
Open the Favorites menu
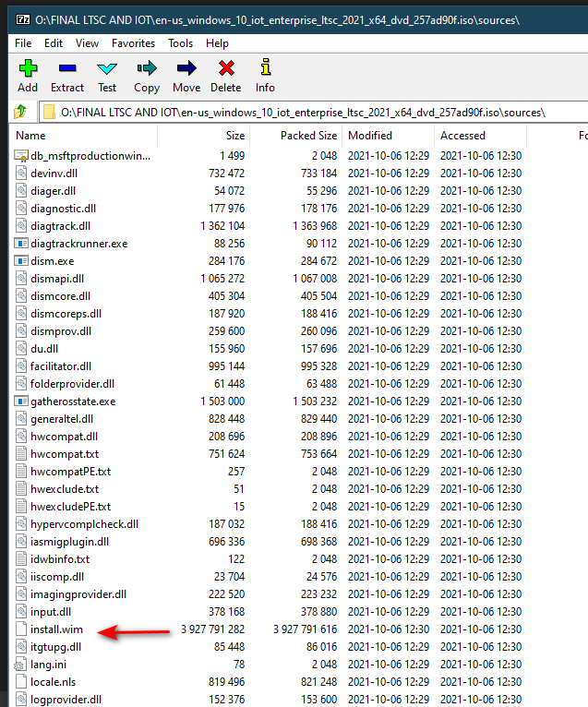(x=134, y=43)
